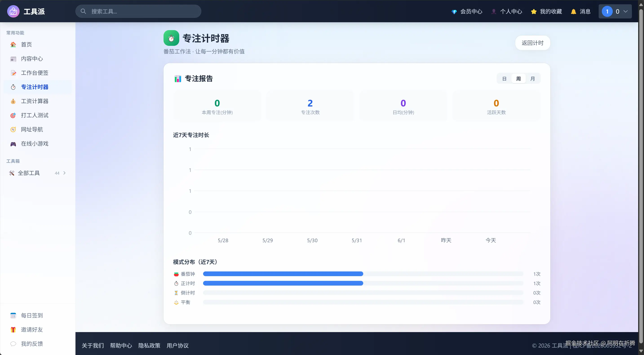Open 首页 in the sidebar

[x=38, y=44]
